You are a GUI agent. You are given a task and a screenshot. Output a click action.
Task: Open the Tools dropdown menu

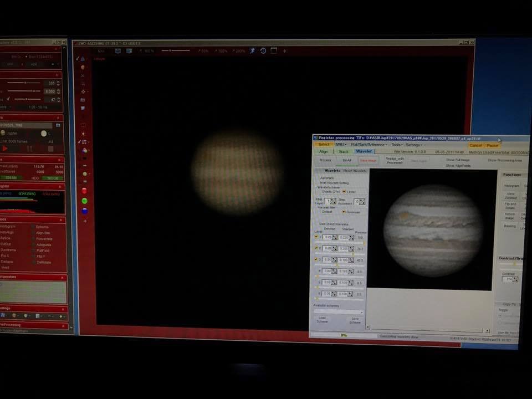tap(397, 145)
